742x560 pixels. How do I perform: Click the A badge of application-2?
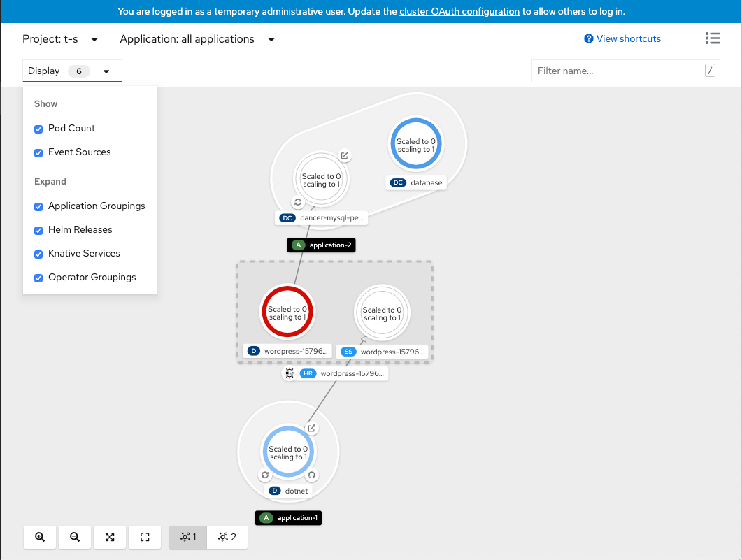[298, 245]
